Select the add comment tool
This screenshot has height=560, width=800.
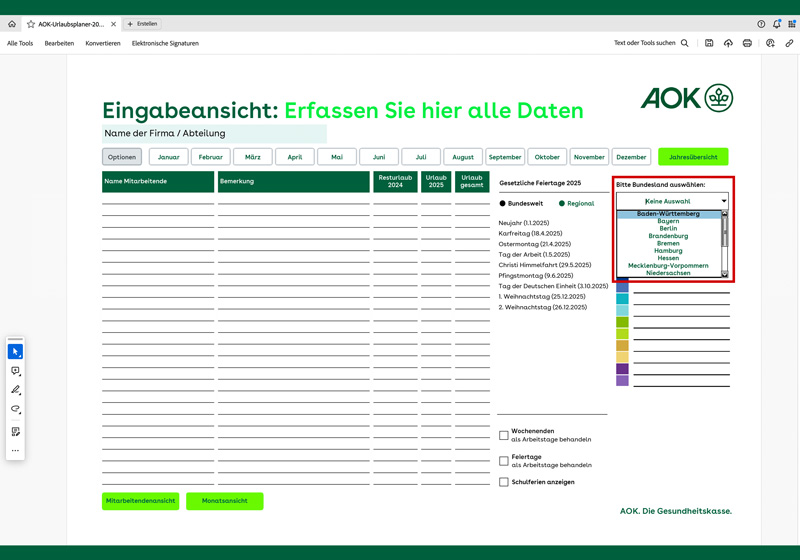pyautogui.click(x=15, y=371)
